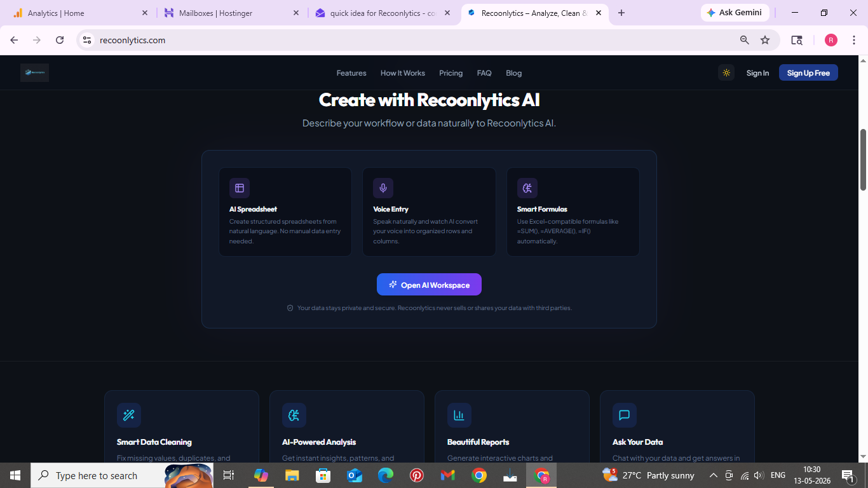Click the AI-Powered Analysis icon
Screen dimensions: 868x488
point(294,416)
